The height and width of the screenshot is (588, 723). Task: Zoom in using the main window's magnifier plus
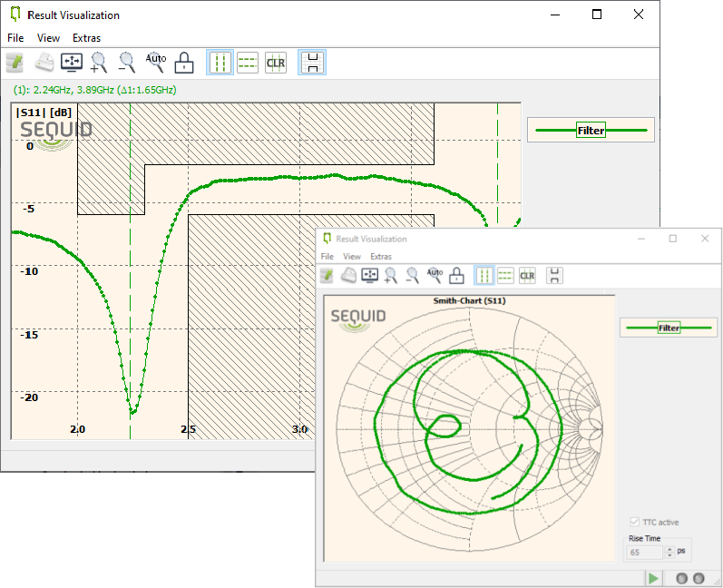click(x=100, y=63)
